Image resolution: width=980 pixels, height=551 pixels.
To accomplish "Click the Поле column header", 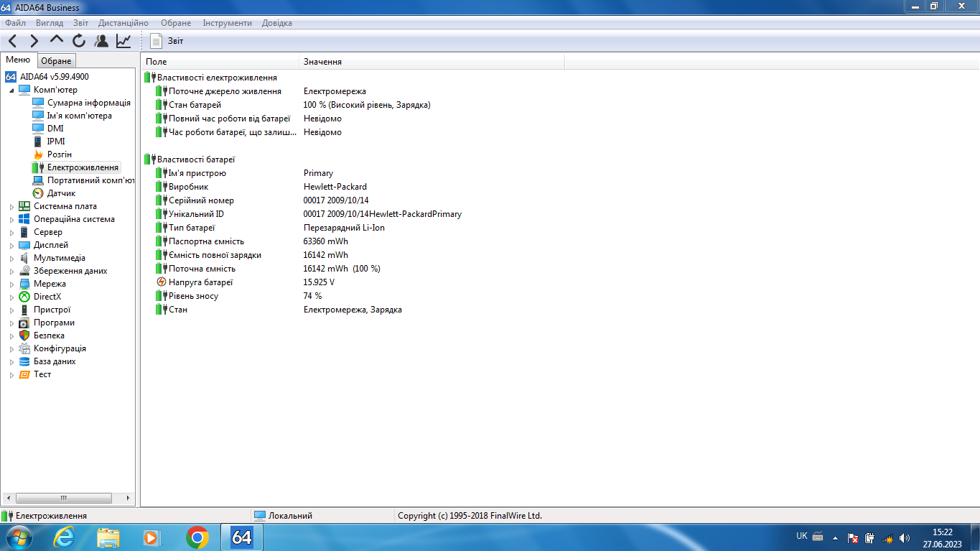I will (x=220, y=62).
